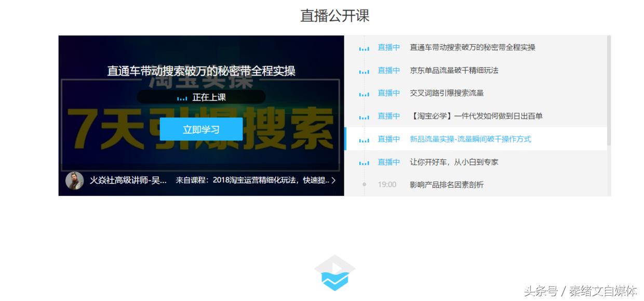
Task: Click the live signal icon beside 京东单品流量破千精细玩法
Action: 364,70
